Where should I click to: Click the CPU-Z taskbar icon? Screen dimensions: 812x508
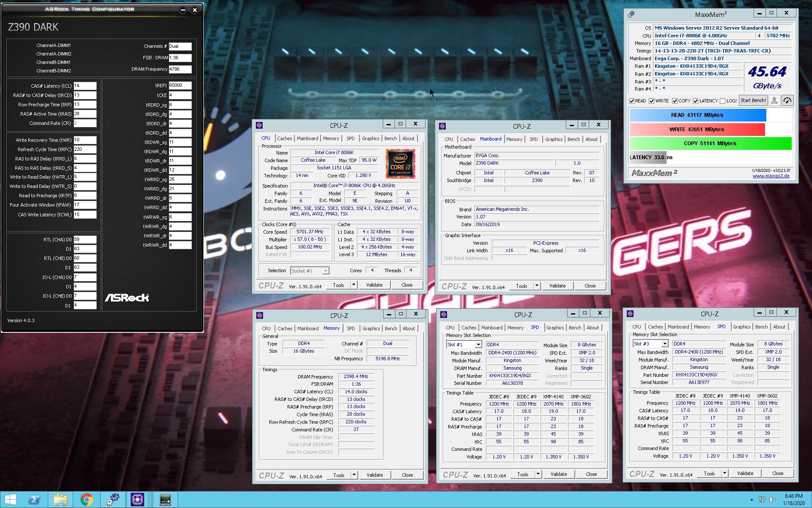click(137, 500)
